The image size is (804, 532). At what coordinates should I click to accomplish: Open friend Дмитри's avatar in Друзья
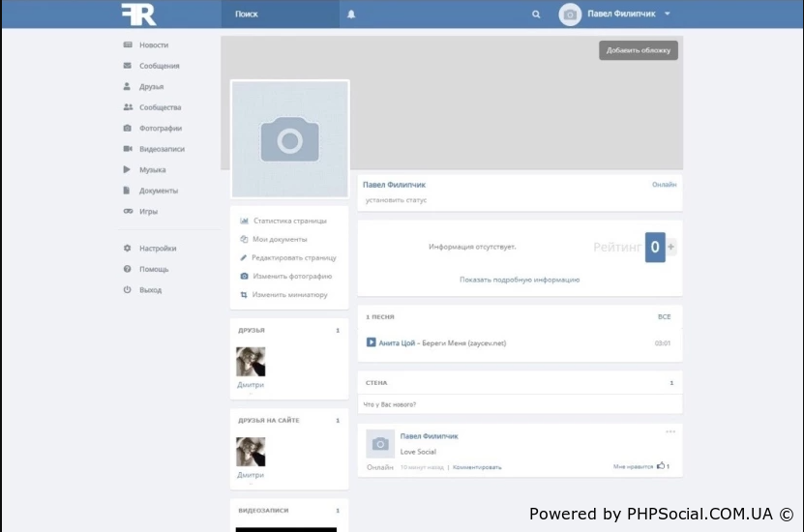[x=251, y=362]
